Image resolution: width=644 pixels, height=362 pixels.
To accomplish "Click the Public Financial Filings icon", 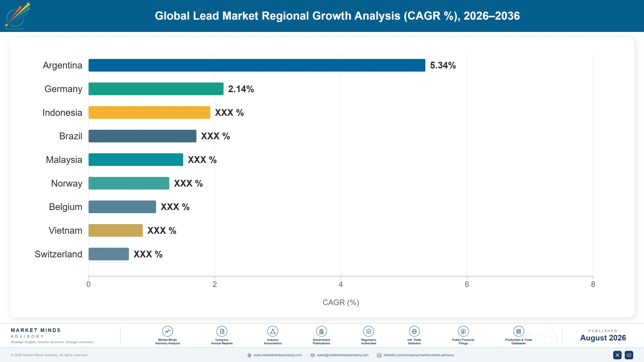I will [463, 331].
